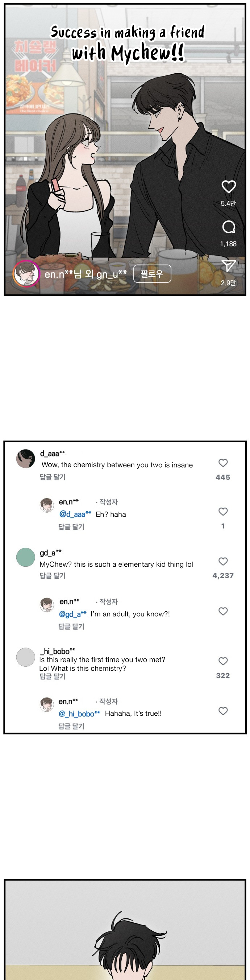This screenshot has width=250, height=980.
Task: Like the Mychew reel post
Action: coord(228,186)
